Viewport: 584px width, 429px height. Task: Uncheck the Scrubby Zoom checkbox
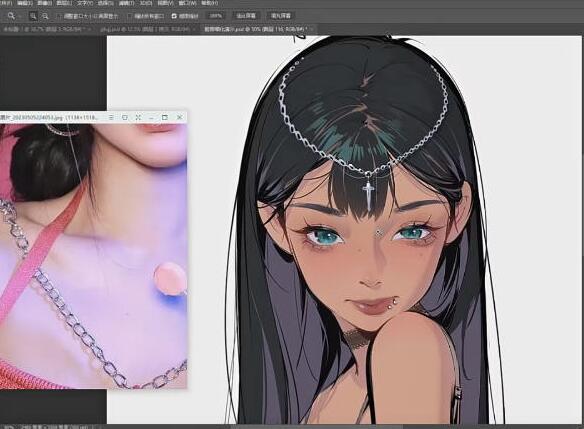click(x=174, y=16)
